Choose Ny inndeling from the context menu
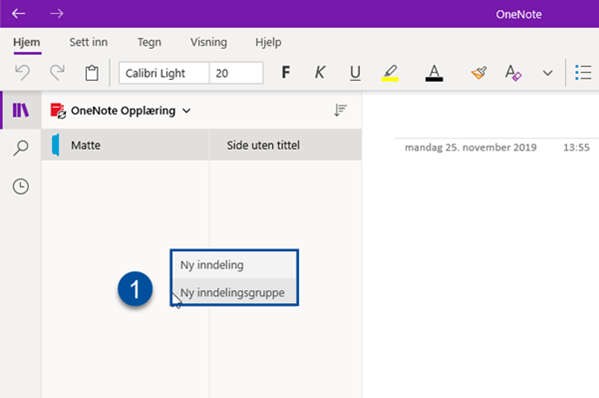This screenshot has width=599, height=398. [234, 265]
